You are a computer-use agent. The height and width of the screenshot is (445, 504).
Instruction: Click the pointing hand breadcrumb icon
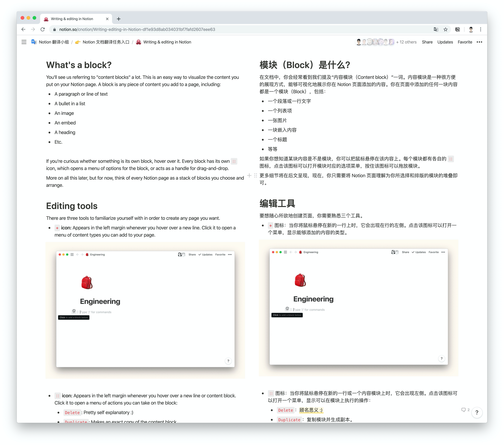pos(78,42)
